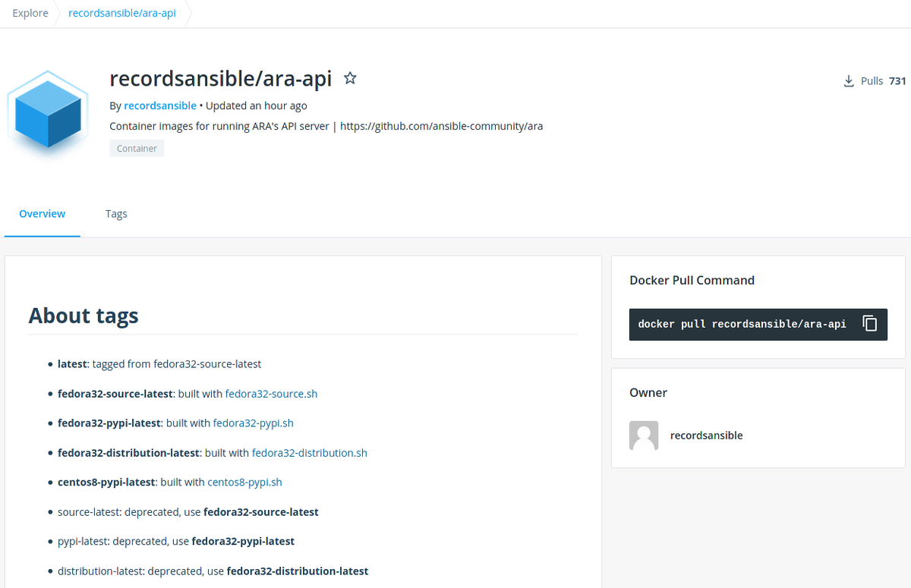Open the Explore breadcrumb chevron
Viewport: 911px width, 588px height.
57,13
